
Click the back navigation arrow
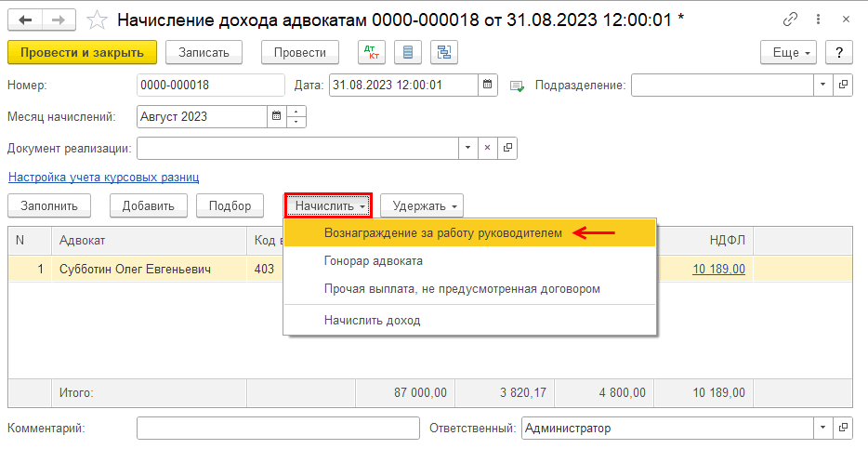tap(25, 19)
